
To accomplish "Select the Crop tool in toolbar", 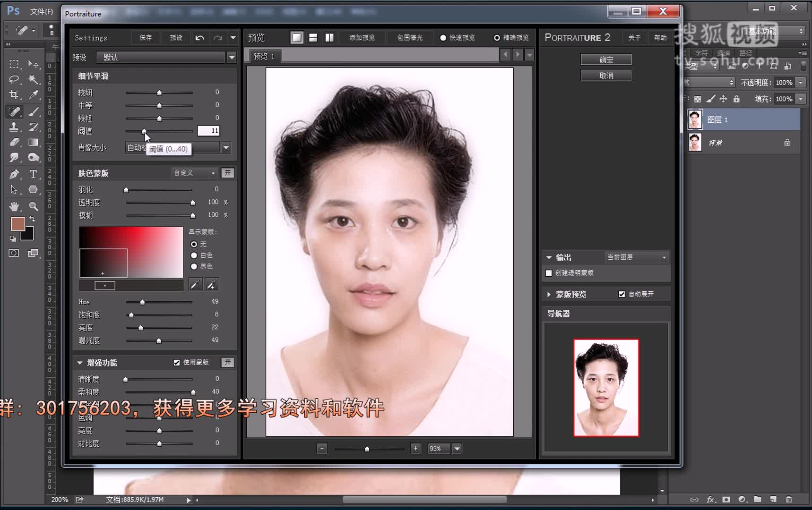I will tap(14, 95).
